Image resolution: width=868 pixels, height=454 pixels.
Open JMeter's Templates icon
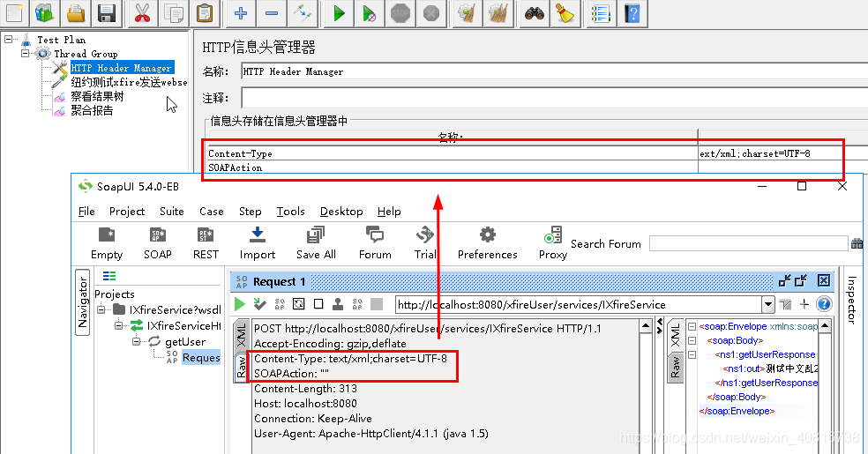(45, 12)
